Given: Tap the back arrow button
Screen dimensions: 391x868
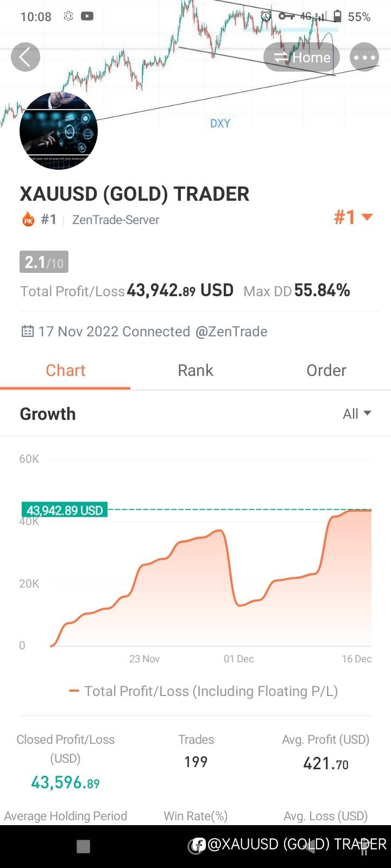Looking at the screenshot, I should coord(26,57).
